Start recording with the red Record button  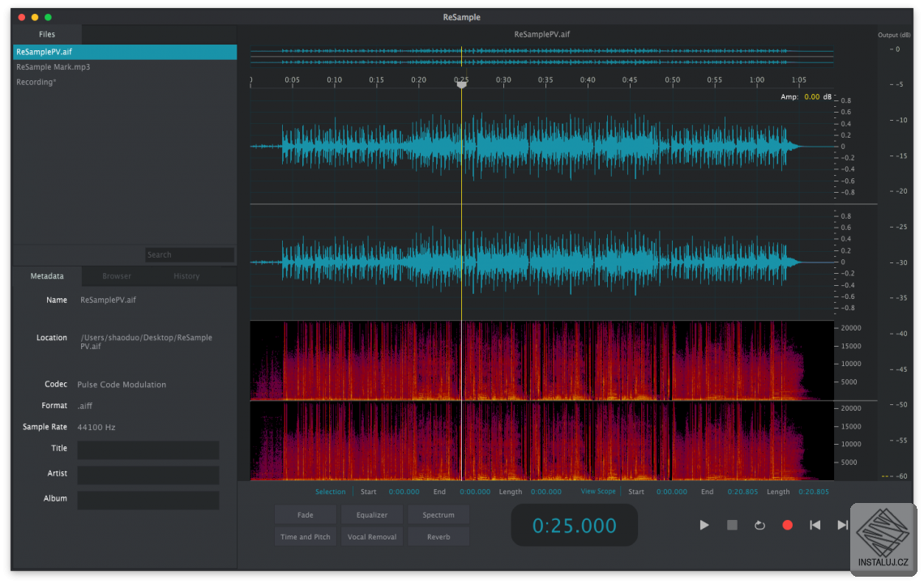pyautogui.click(x=787, y=525)
